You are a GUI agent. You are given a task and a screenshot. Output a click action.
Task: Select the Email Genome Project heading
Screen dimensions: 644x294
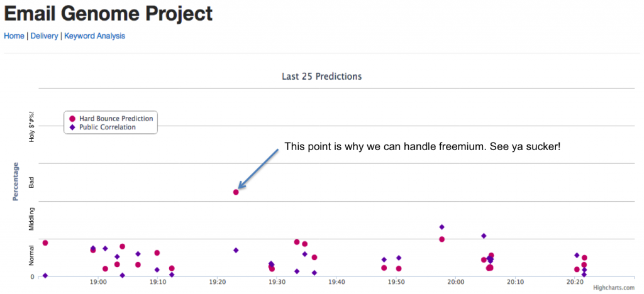pos(108,13)
